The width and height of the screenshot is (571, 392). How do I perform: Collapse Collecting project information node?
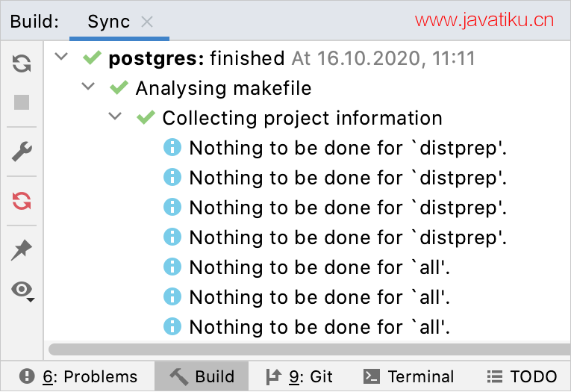coord(115,116)
